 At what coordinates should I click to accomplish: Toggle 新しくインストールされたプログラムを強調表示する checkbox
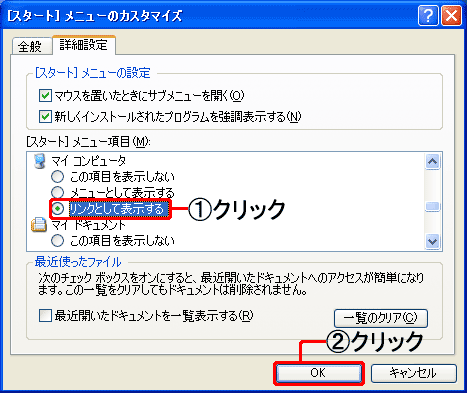[x=45, y=117]
